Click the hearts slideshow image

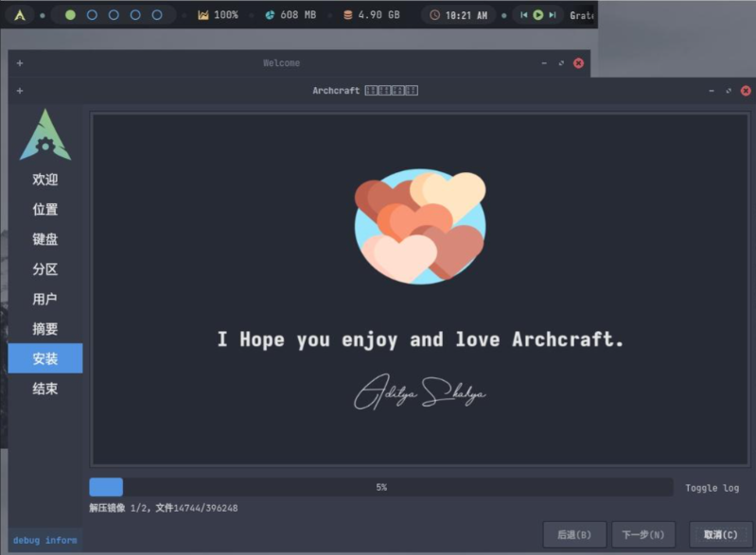420,226
